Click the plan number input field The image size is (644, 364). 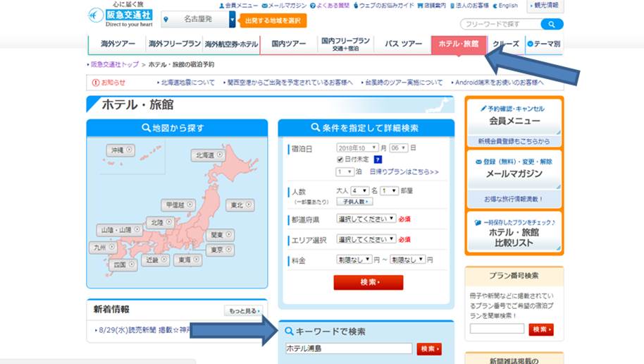tap(497, 329)
